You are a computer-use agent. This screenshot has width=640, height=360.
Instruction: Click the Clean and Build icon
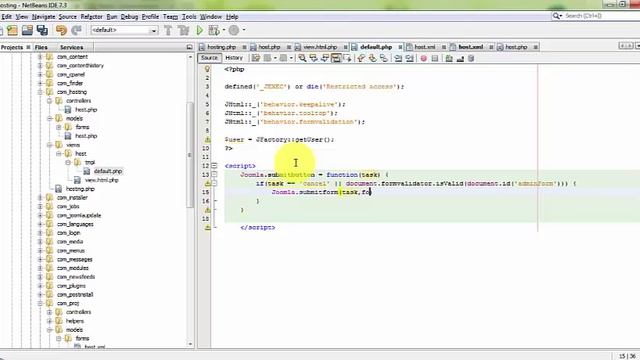click(x=184, y=30)
